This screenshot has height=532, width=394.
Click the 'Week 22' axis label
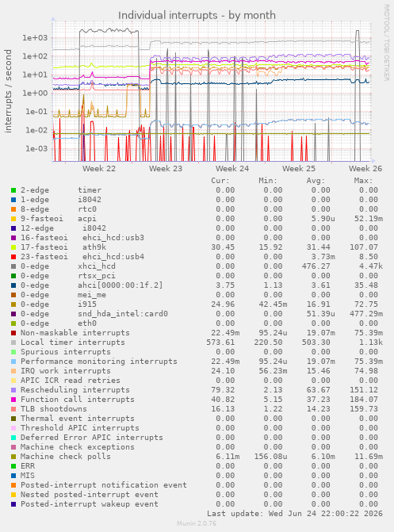99,169
